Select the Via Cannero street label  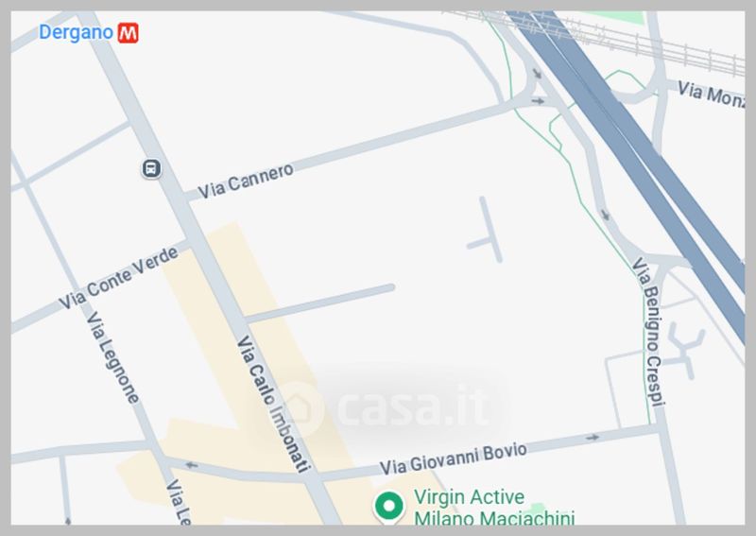(246, 181)
